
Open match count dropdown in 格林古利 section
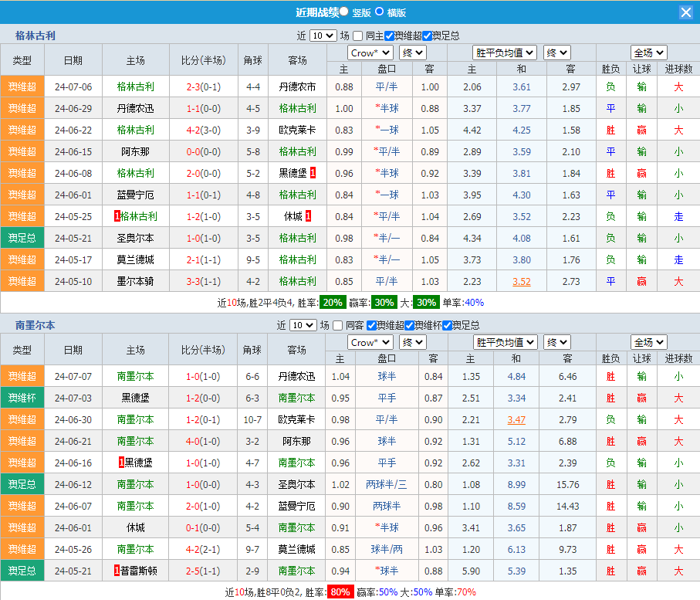pyautogui.click(x=323, y=36)
